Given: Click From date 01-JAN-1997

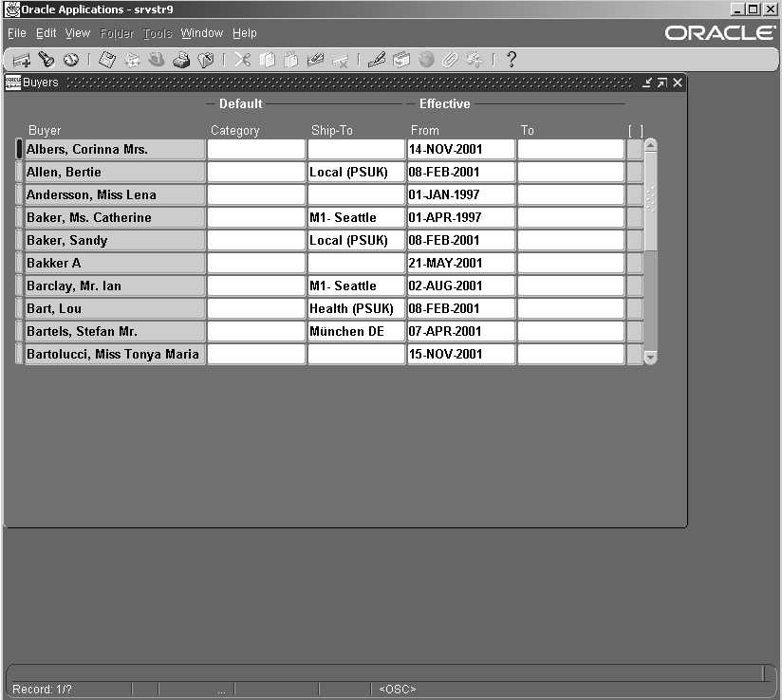Looking at the screenshot, I should tap(461, 195).
